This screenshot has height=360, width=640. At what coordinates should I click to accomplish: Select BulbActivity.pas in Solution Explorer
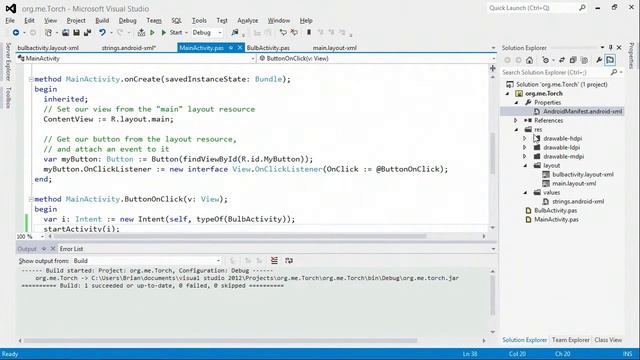pyautogui.click(x=556, y=210)
